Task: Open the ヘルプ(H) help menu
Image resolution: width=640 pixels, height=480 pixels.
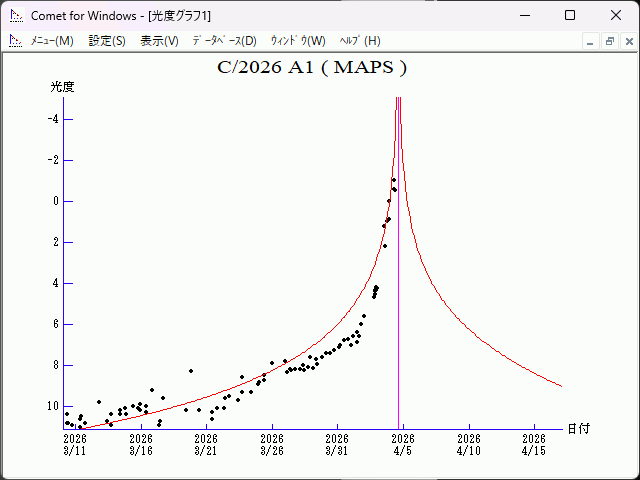Action: coord(360,41)
